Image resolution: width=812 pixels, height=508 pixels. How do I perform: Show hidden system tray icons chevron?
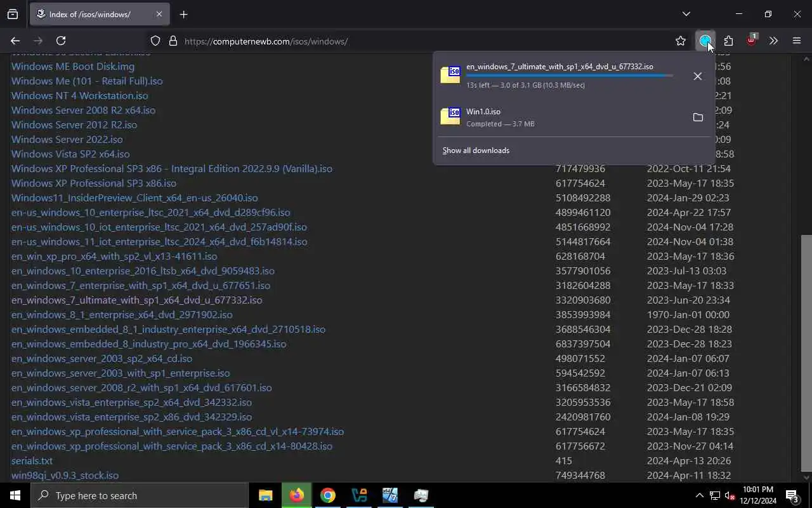click(699, 495)
